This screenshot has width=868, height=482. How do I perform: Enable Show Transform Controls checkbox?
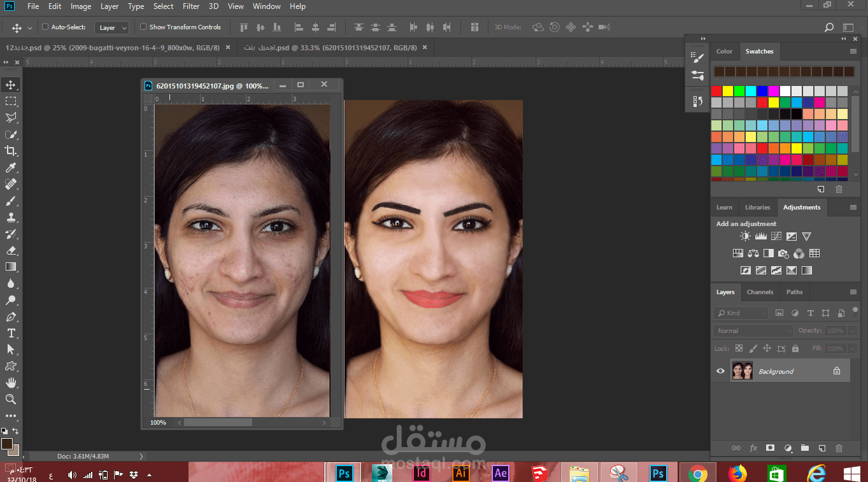pos(143,27)
